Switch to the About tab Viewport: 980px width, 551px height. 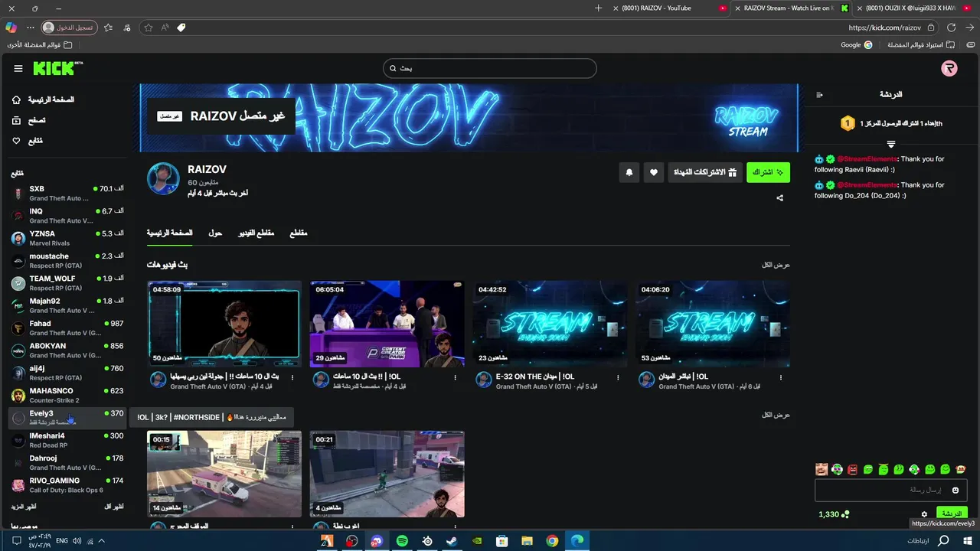tap(215, 233)
